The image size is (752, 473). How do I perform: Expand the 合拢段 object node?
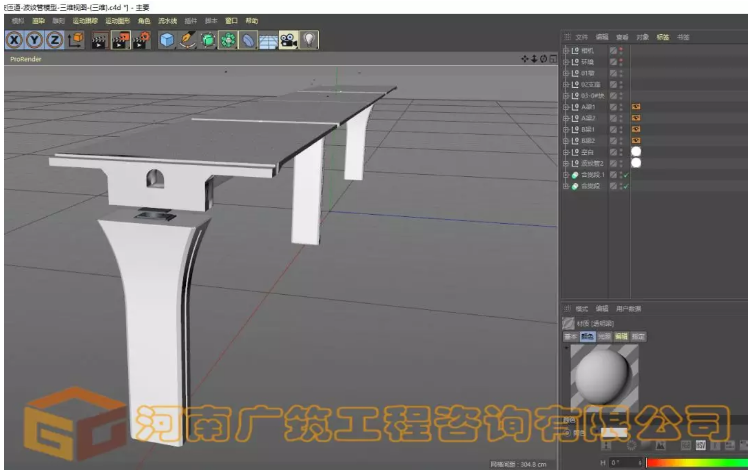pyautogui.click(x=565, y=186)
